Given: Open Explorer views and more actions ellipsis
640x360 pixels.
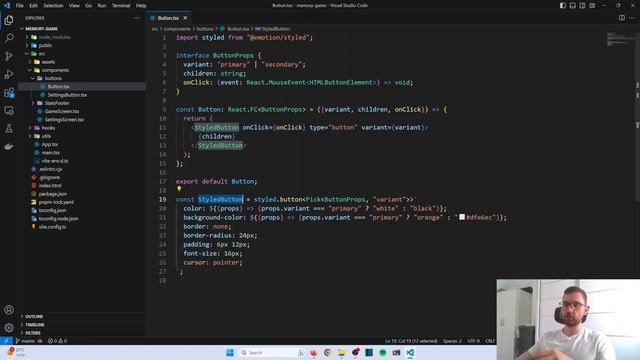Looking at the screenshot, I should coord(136,18).
